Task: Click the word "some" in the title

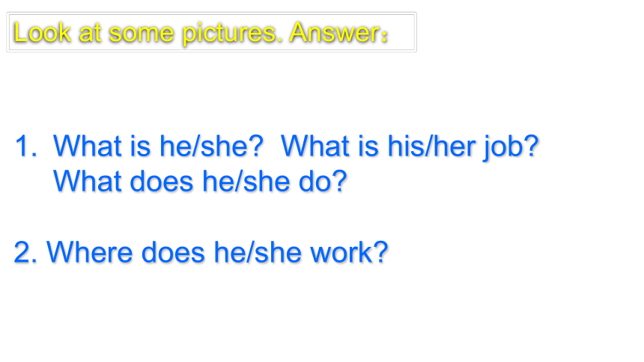Action: pyautogui.click(x=142, y=34)
